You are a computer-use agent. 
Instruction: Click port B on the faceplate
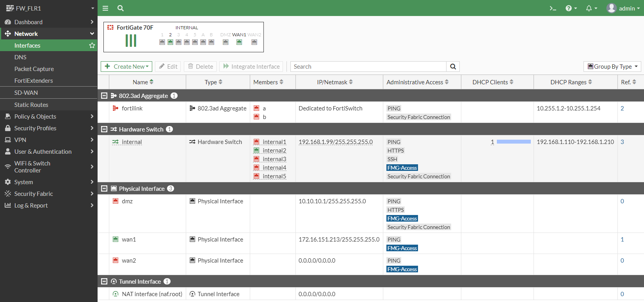coord(211,42)
